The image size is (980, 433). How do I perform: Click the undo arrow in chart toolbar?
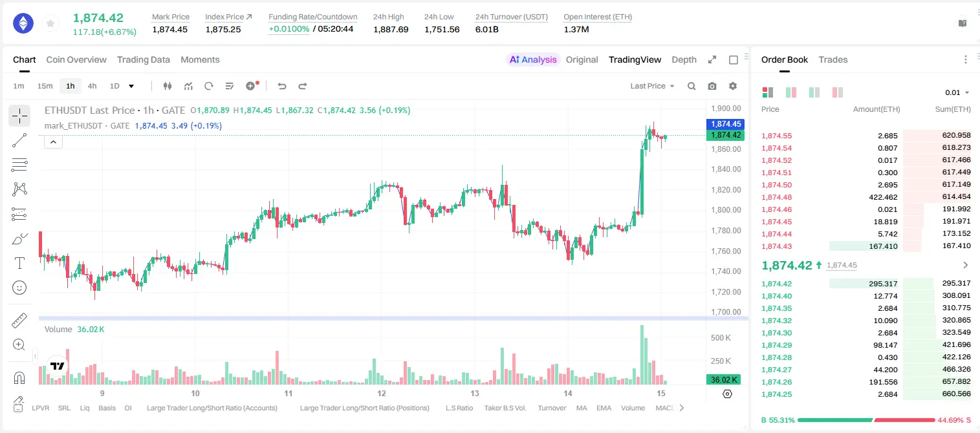pos(282,86)
